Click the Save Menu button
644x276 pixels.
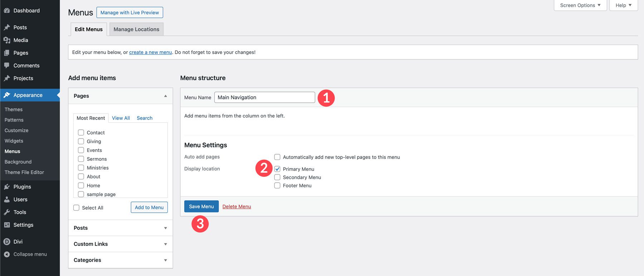click(201, 207)
